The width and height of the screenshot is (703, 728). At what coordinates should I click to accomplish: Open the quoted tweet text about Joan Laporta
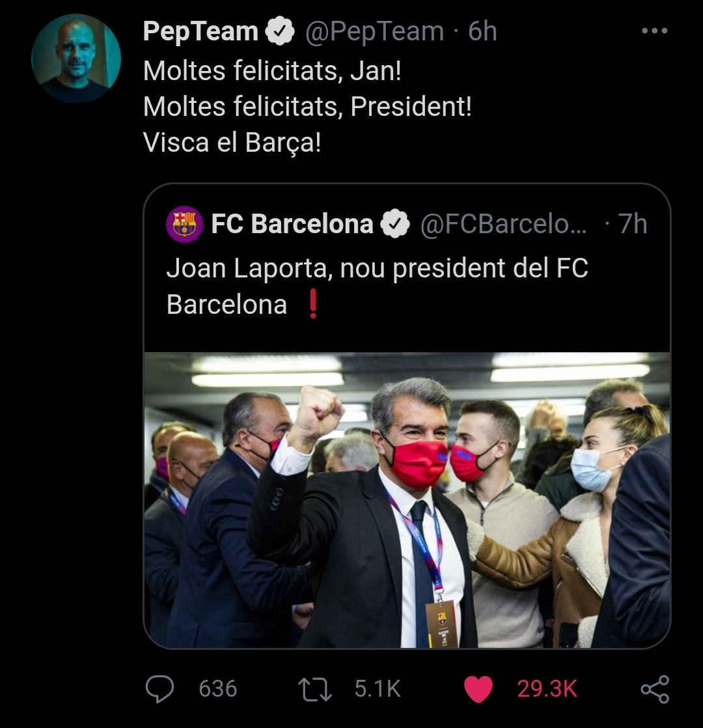pos(378,286)
